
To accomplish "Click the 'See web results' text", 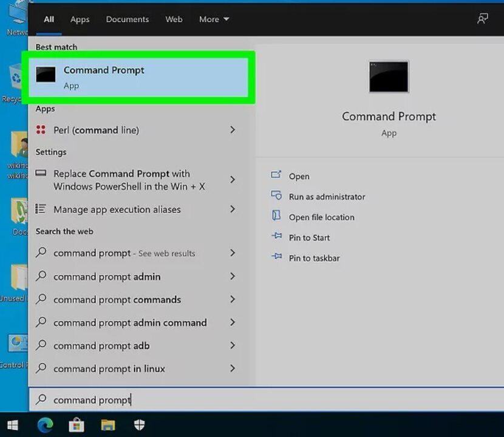I will 166,254.
